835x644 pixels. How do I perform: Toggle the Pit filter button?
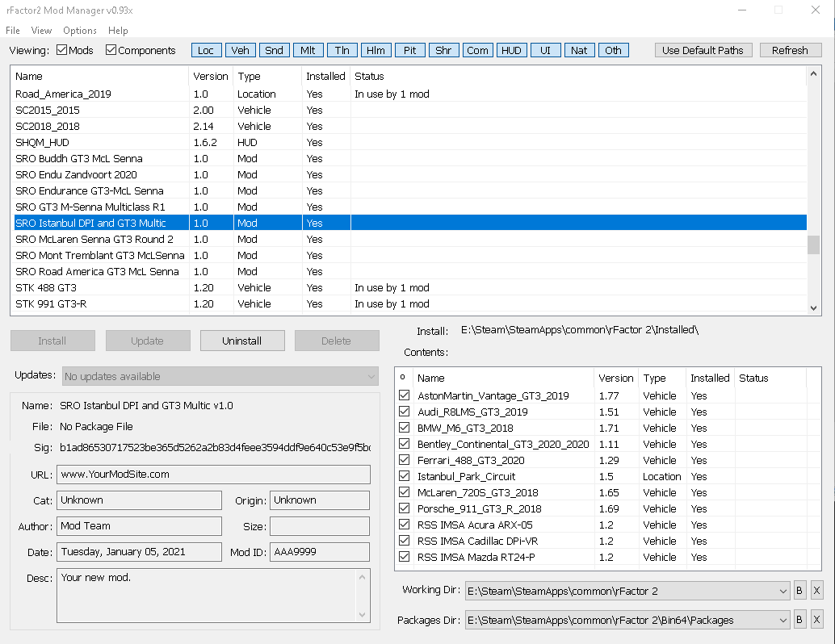[409, 50]
